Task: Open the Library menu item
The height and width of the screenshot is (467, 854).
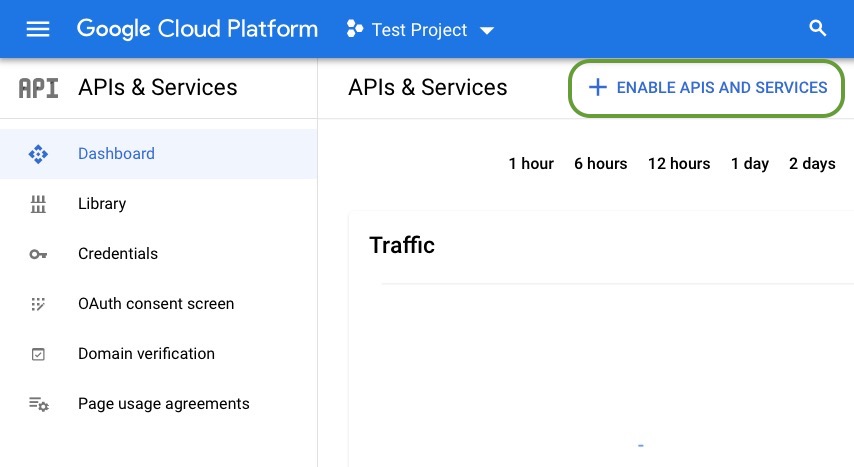Action: [102, 204]
